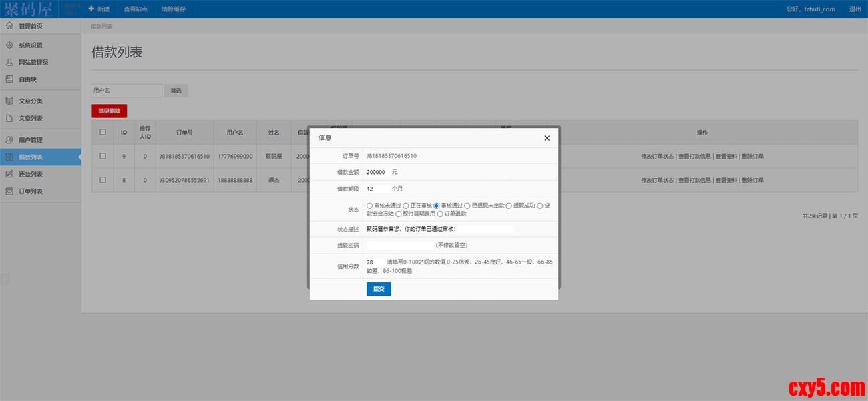Click the book icon for 文章分类
The width and height of the screenshot is (868, 401).
pos(9,101)
